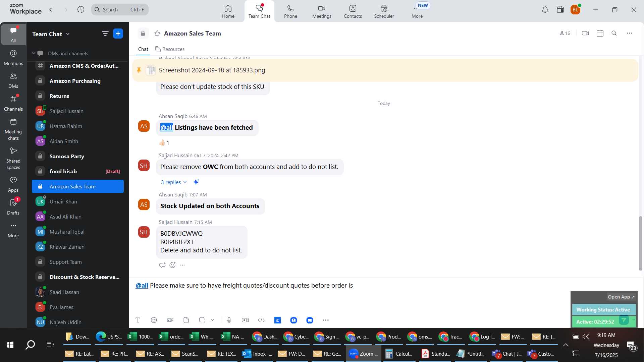
Task: Open composer more options ellipsis
Action: point(326,320)
